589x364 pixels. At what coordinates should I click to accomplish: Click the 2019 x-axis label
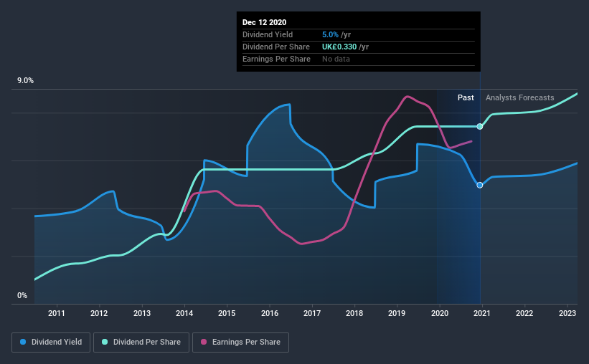click(x=397, y=313)
